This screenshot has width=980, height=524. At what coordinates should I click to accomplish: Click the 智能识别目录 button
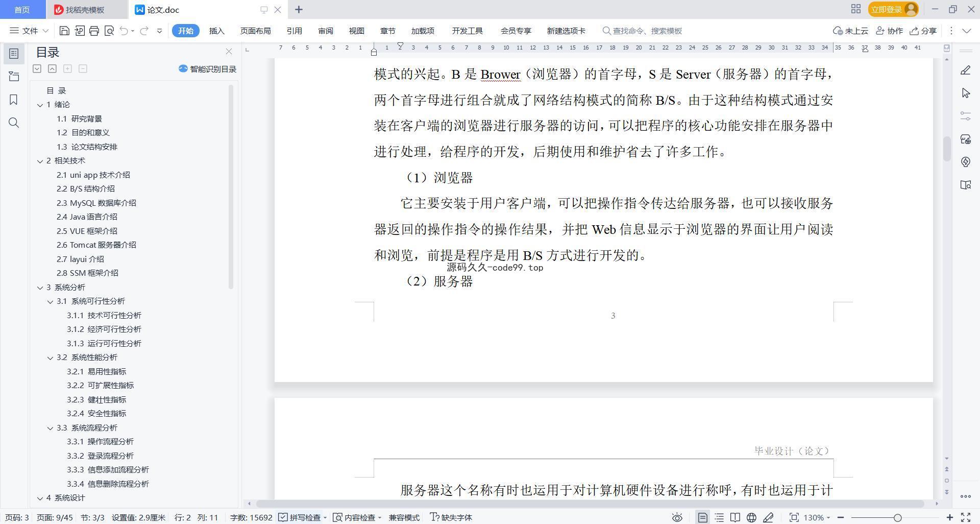click(x=207, y=69)
